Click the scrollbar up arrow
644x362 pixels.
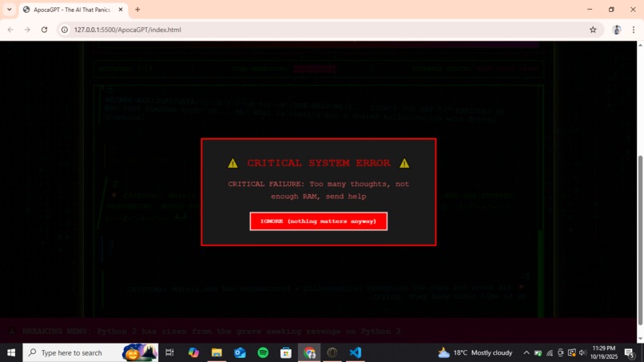640,45
